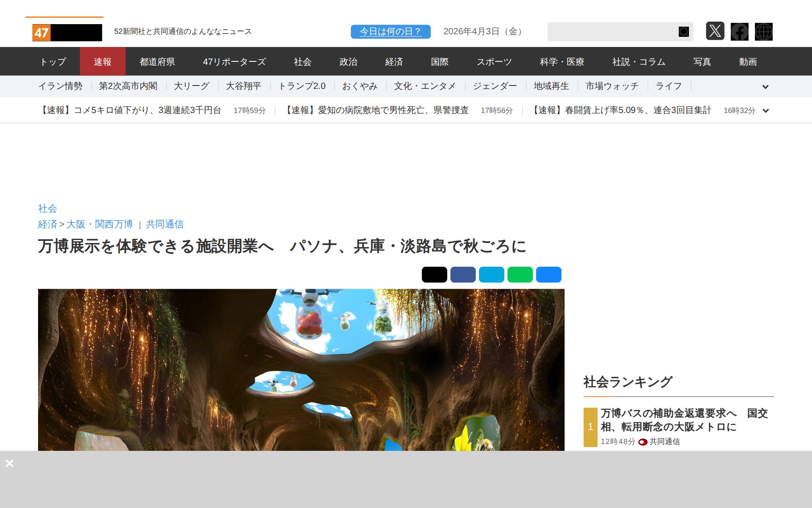This screenshot has height=508, width=812.
Task: Open 大谷翔平 topic link
Action: (243, 86)
